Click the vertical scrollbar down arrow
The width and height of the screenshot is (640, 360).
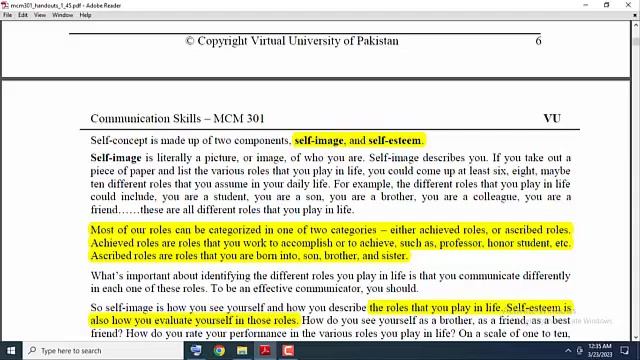click(636, 337)
